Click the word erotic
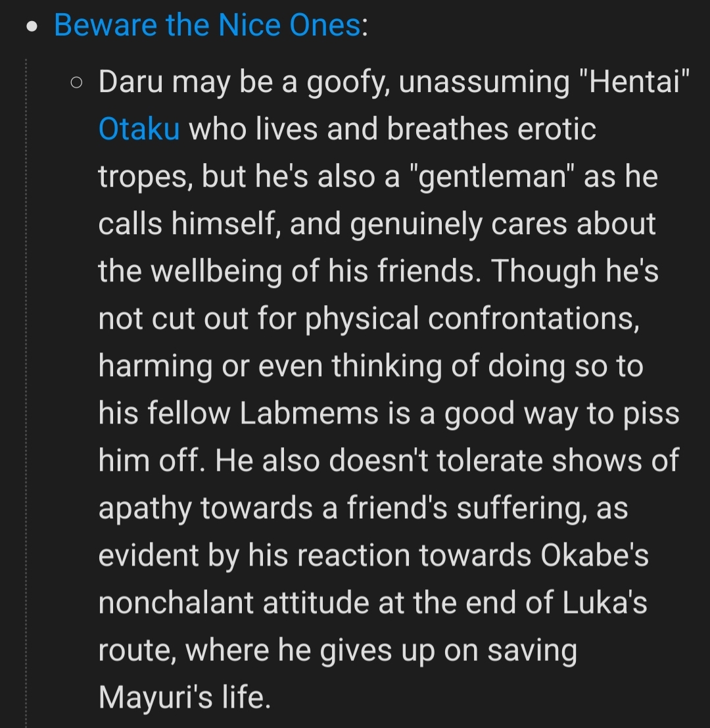The width and height of the screenshot is (710, 728). (x=557, y=128)
